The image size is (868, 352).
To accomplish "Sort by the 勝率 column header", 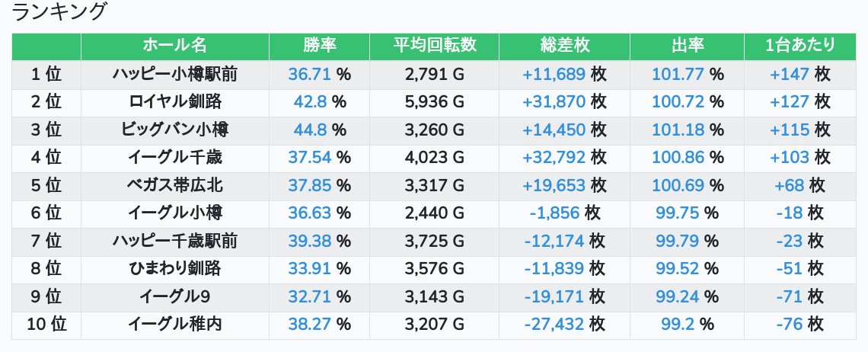I will tap(319, 46).
